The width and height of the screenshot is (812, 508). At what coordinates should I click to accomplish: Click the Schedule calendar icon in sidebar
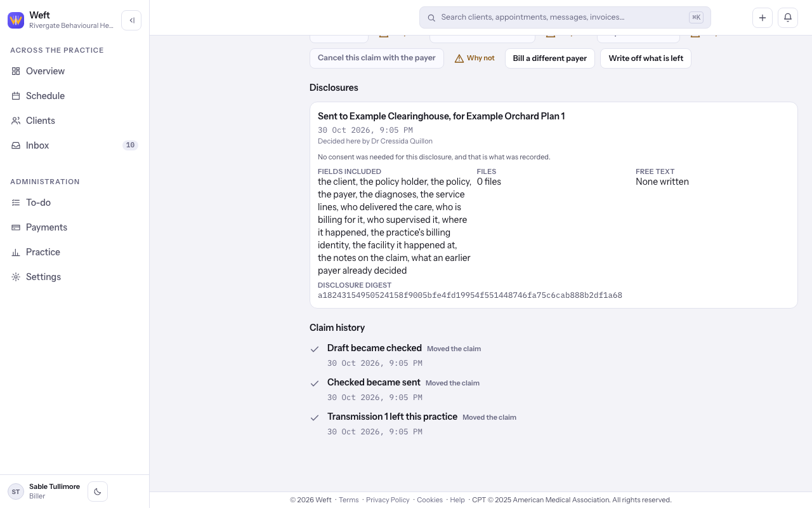click(x=16, y=96)
